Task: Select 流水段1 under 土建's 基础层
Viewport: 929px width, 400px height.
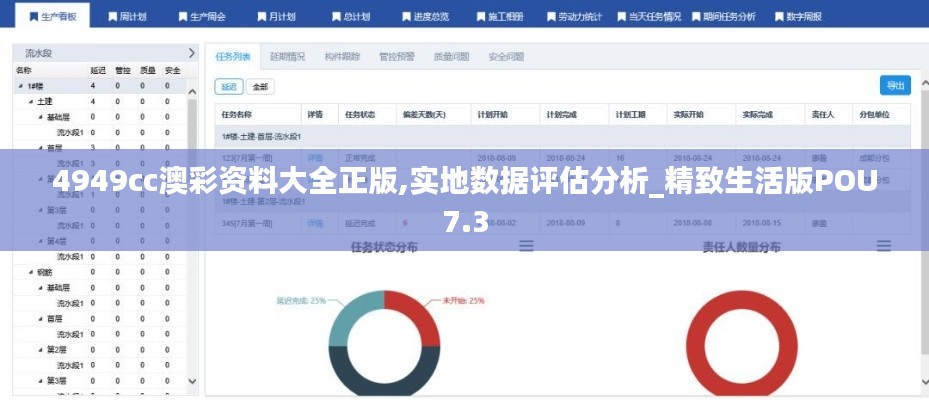Action: coord(70,133)
